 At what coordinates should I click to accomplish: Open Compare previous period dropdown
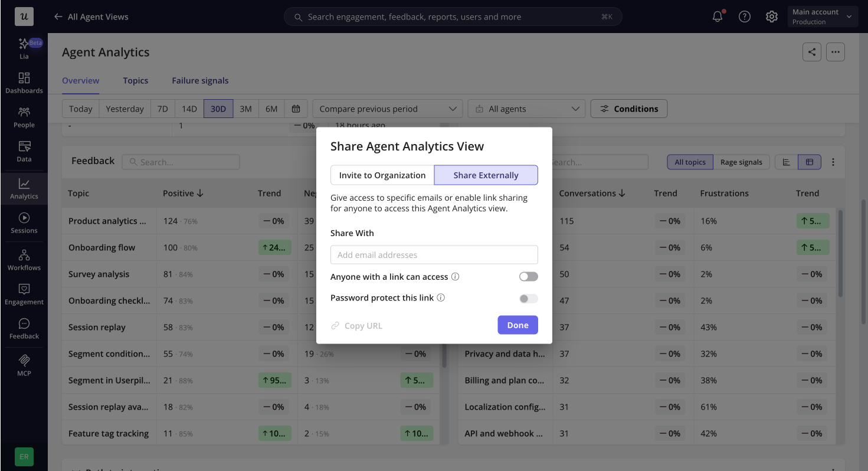click(x=388, y=109)
